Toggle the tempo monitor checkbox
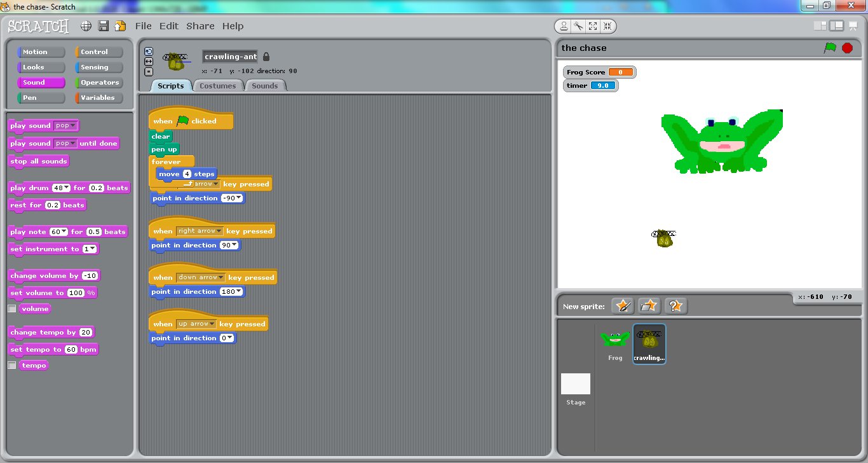Screen dimensions: 868x463 [x=11, y=365]
